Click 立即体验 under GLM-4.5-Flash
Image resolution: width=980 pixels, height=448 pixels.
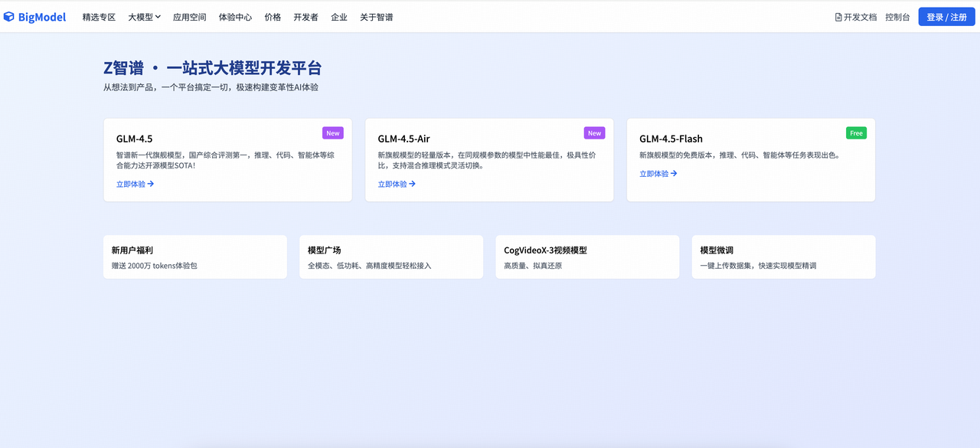[x=658, y=174]
